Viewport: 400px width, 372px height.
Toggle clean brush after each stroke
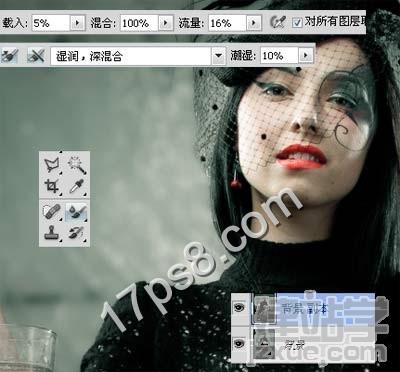36,56
